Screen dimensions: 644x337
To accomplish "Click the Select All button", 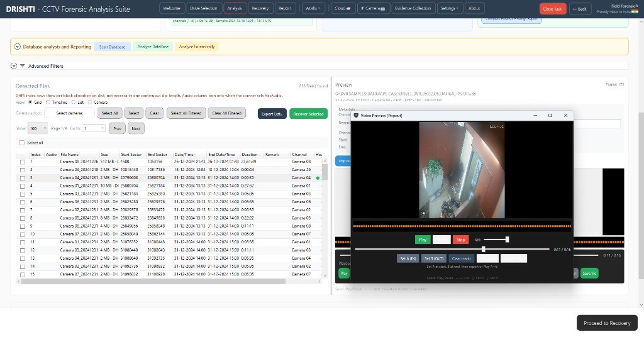I will [x=109, y=113].
